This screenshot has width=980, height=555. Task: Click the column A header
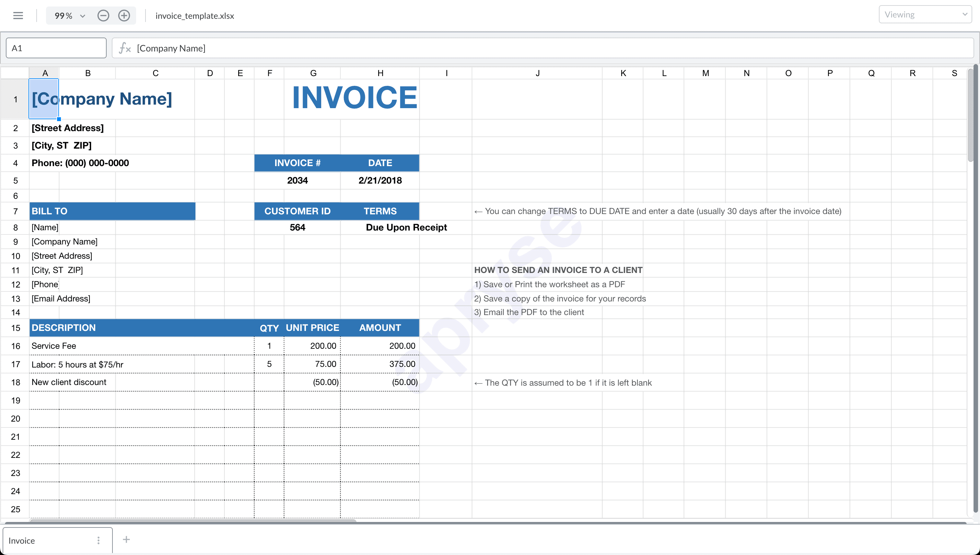(x=45, y=73)
